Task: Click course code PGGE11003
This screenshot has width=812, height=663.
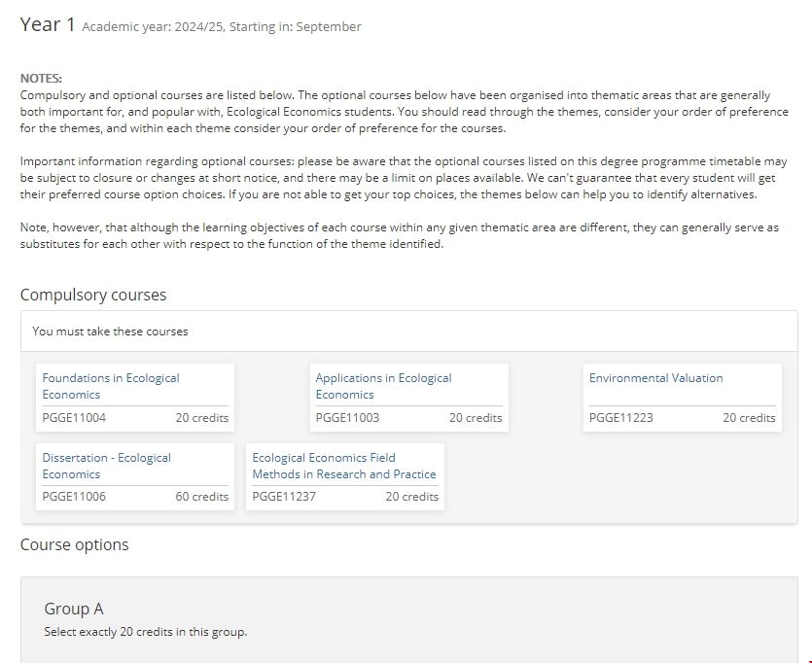Action: pos(347,418)
